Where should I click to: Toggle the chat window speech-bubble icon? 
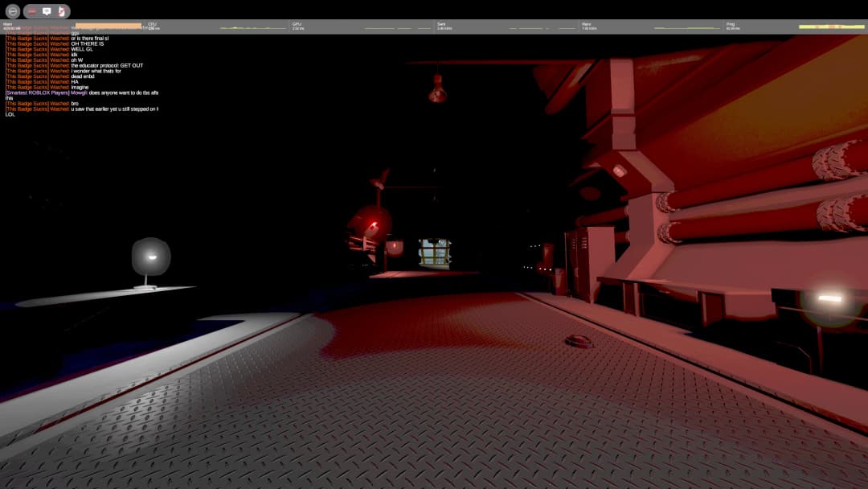pos(47,11)
